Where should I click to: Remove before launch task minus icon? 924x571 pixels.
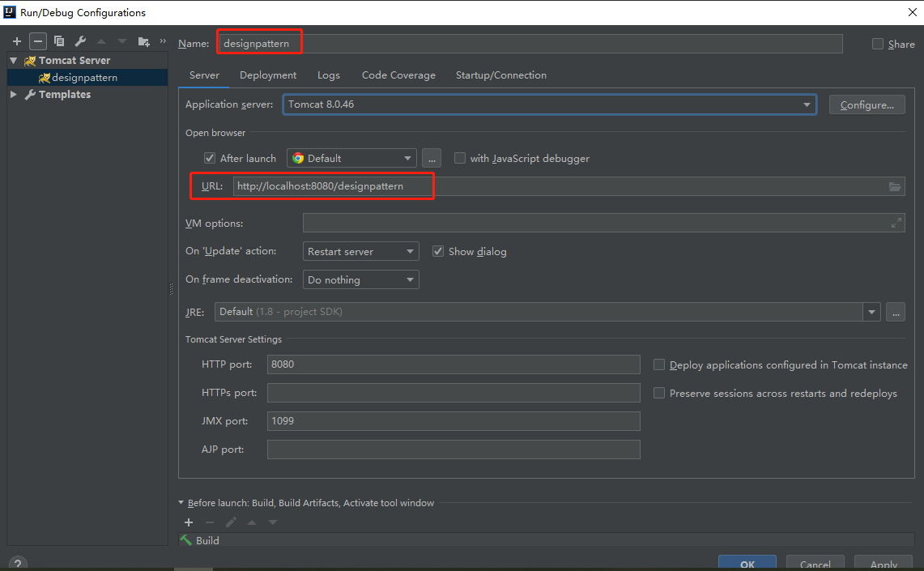pyautogui.click(x=210, y=522)
